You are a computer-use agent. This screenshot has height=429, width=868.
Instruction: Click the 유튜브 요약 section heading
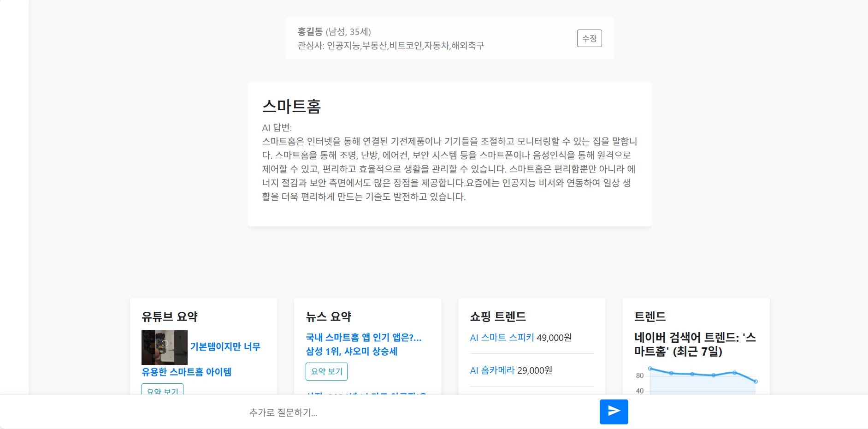pyautogui.click(x=169, y=316)
